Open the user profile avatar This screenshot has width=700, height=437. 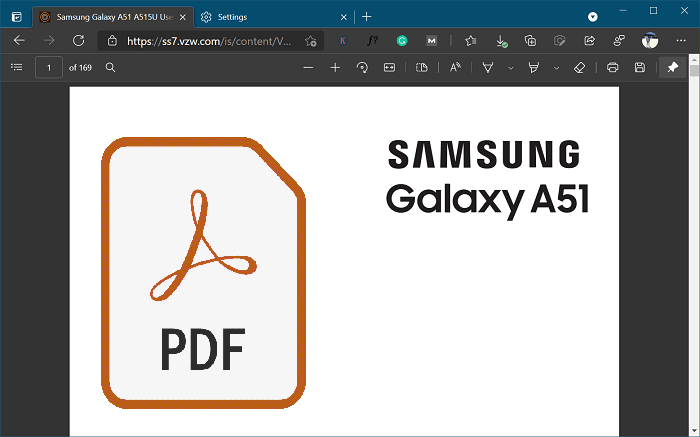pyautogui.click(x=650, y=41)
